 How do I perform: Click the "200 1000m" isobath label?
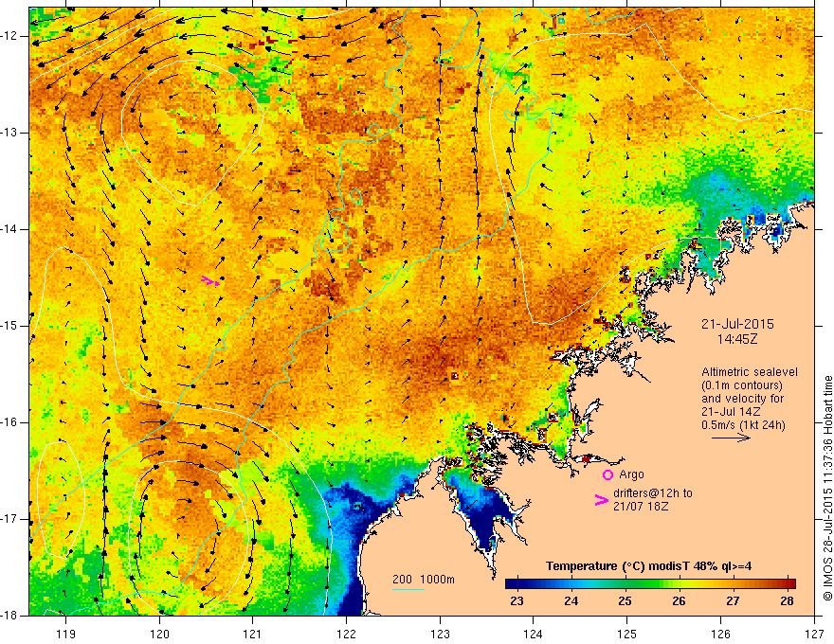[x=424, y=580]
